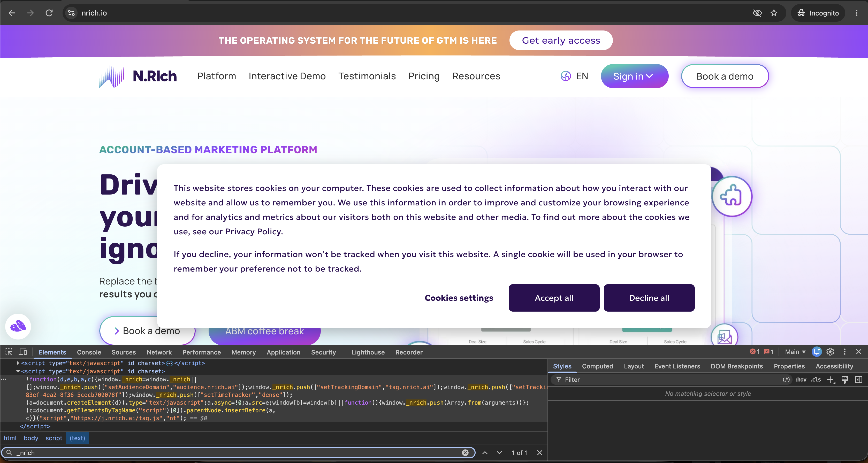The height and width of the screenshot is (463, 868).
Task: Open Cookies settings
Action: point(459,298)
